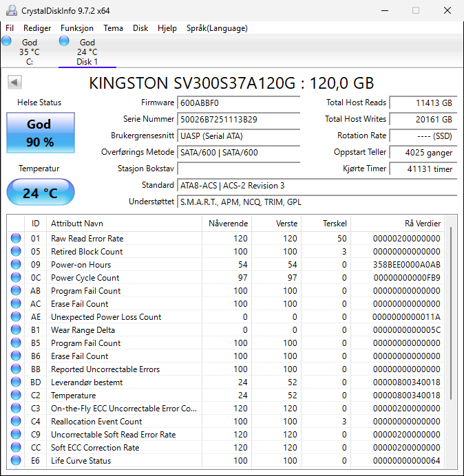The width and height of the screenshot is (464, 476).
Task: Click the Rå Verdier column header
Action: pos(397,224)
